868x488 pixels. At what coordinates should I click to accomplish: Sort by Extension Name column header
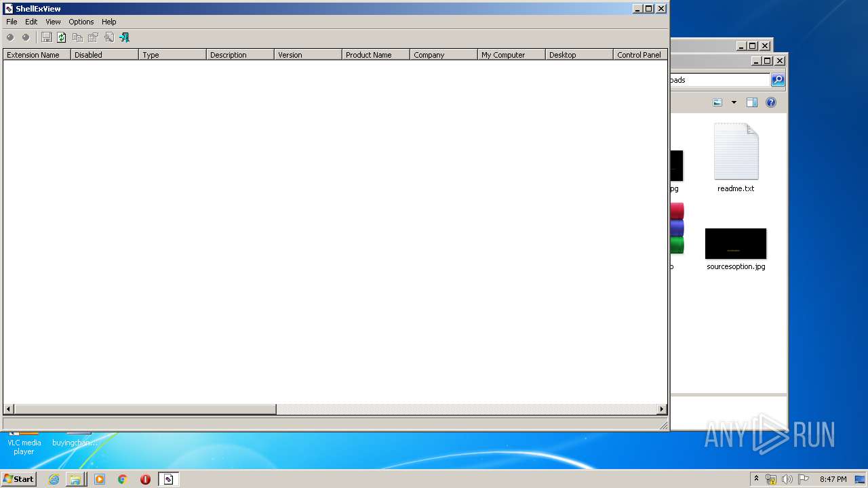[x=37, y=55]
